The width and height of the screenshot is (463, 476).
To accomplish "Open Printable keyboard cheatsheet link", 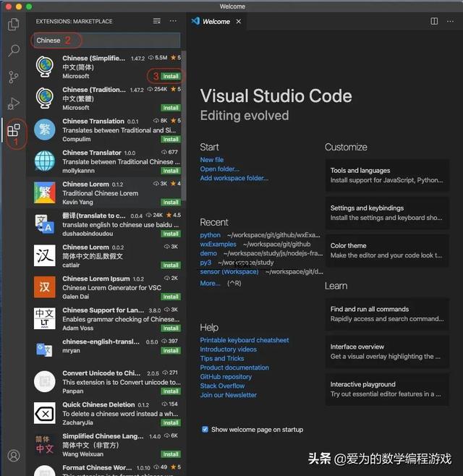I will click(x=245, y=340).
